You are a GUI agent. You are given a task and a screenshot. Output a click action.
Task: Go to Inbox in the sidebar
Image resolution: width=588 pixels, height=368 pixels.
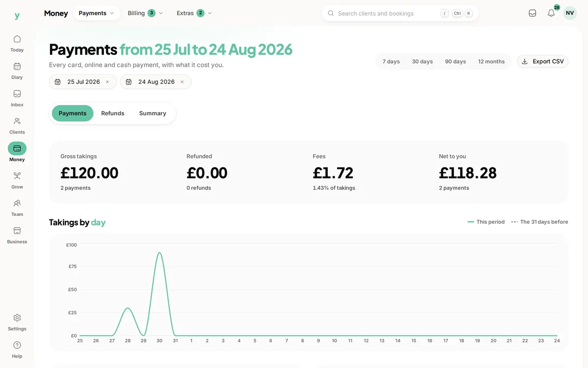point(17,98)
